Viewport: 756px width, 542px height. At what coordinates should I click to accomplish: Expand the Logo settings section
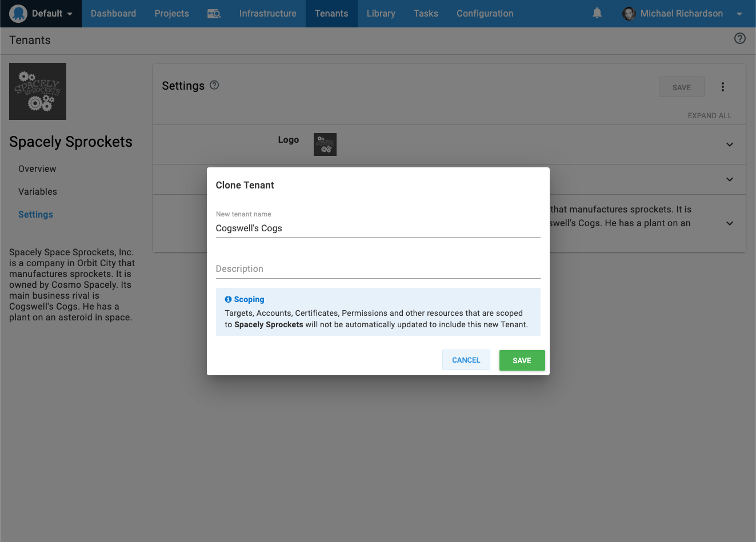point(729,144)
